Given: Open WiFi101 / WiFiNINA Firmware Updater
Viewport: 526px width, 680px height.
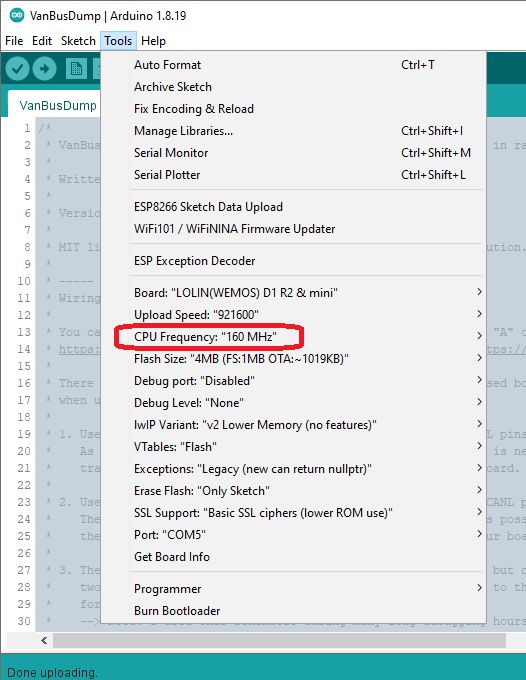Looking at the screenshot, I should pyautogui.click(x=293, y=229).
